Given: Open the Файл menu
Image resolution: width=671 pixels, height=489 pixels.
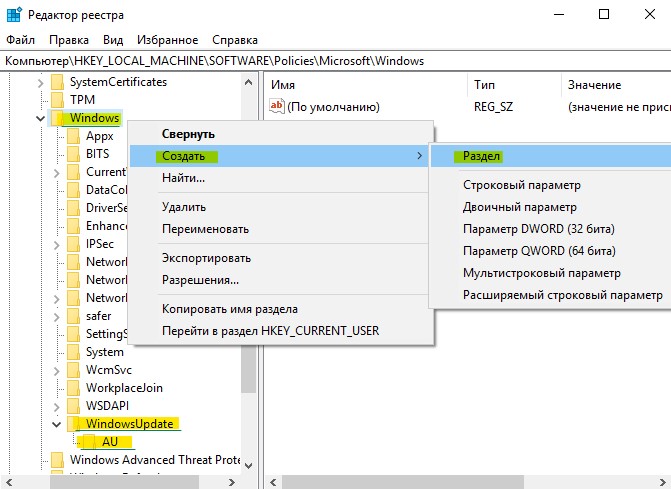Looking at the screenshot, I should (x=20, y=40).
